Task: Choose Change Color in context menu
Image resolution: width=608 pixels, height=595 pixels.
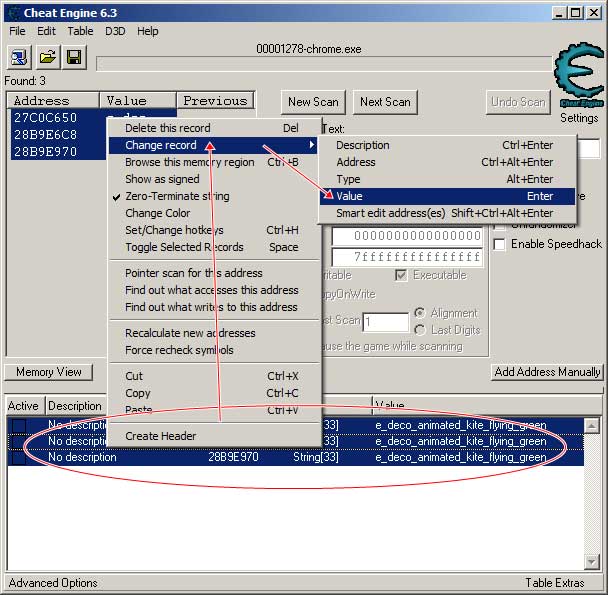Action: point(212,213)
